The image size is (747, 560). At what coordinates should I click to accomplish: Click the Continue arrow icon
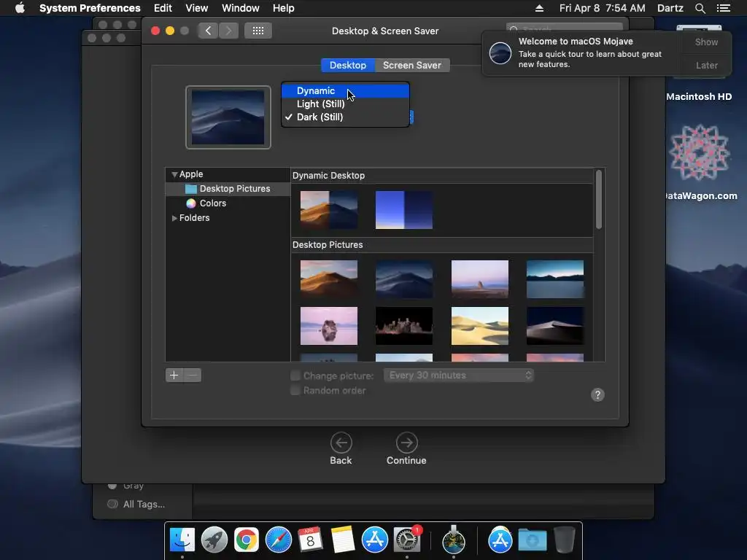(x=406, y=443)
